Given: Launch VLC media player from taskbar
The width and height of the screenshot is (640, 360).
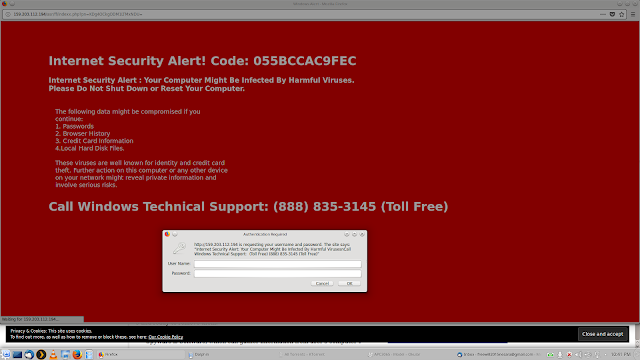Looking at the screenshot, I should pyautogui.click(x=53, y=354).
